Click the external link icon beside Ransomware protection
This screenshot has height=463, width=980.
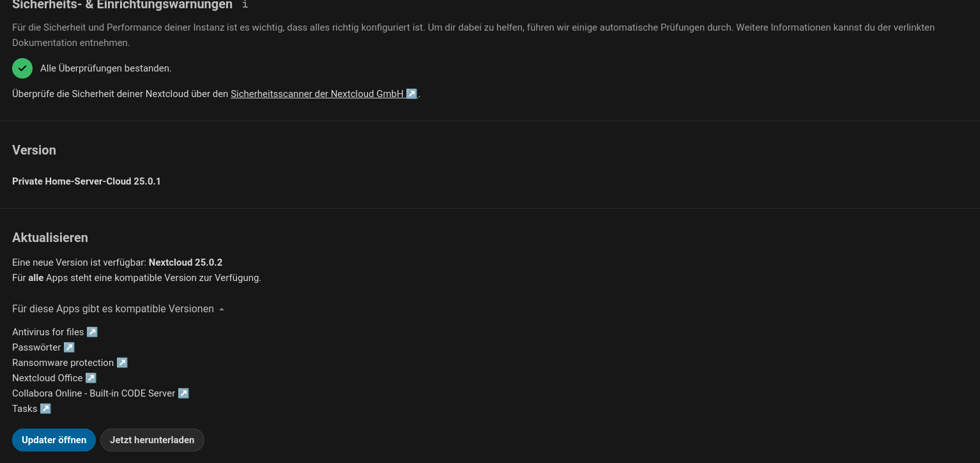tap(122, 363)
